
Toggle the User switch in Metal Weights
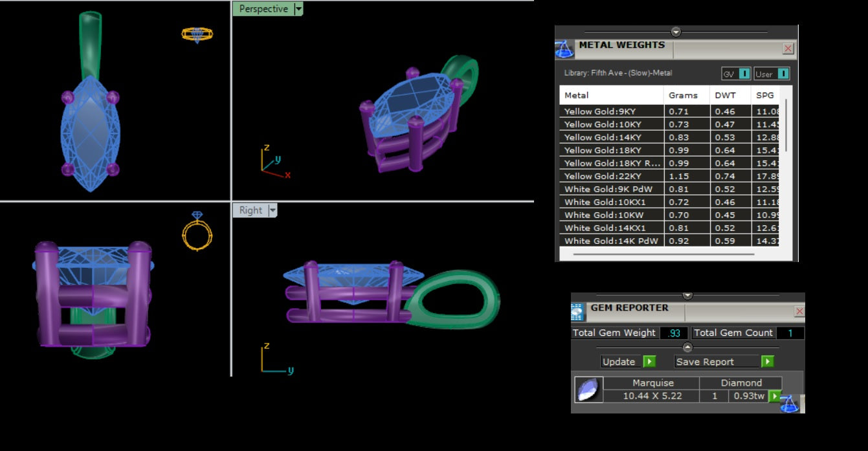tap(783, 74)
